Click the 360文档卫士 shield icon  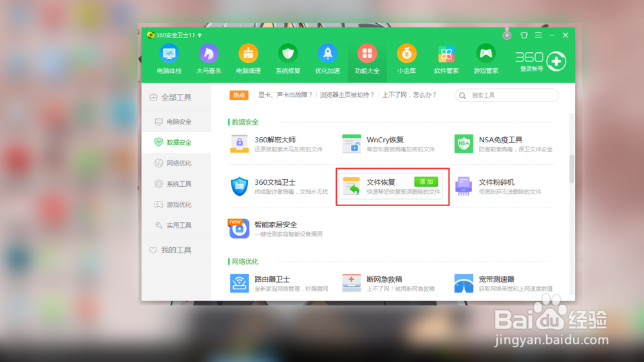pyautogui.click(x=240, y=186)
